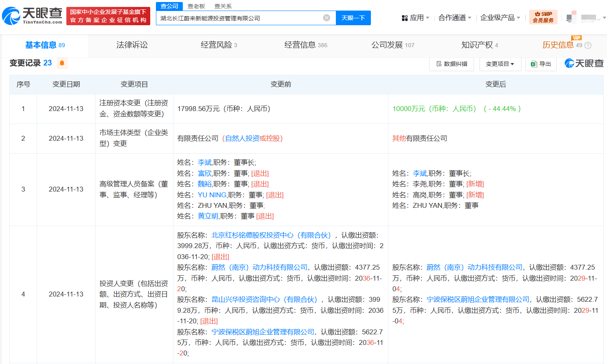
Task: Open the 变更项目 filter dropdown
Action: 500,64
